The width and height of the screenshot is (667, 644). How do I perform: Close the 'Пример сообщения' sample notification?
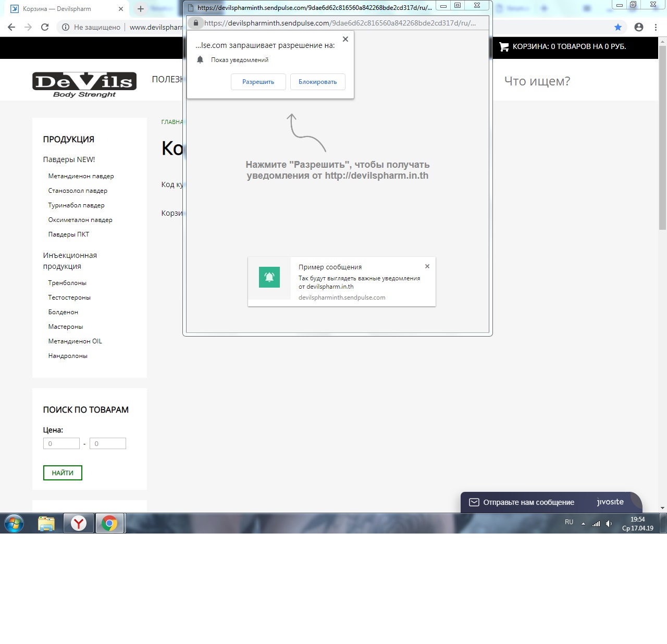point(427,266)
